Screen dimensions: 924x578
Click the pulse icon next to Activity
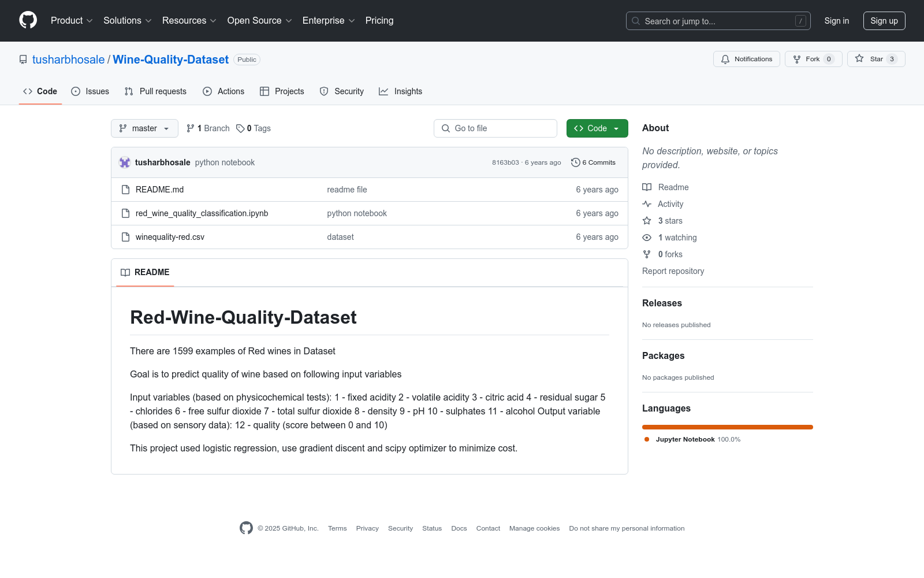point(647,204)
